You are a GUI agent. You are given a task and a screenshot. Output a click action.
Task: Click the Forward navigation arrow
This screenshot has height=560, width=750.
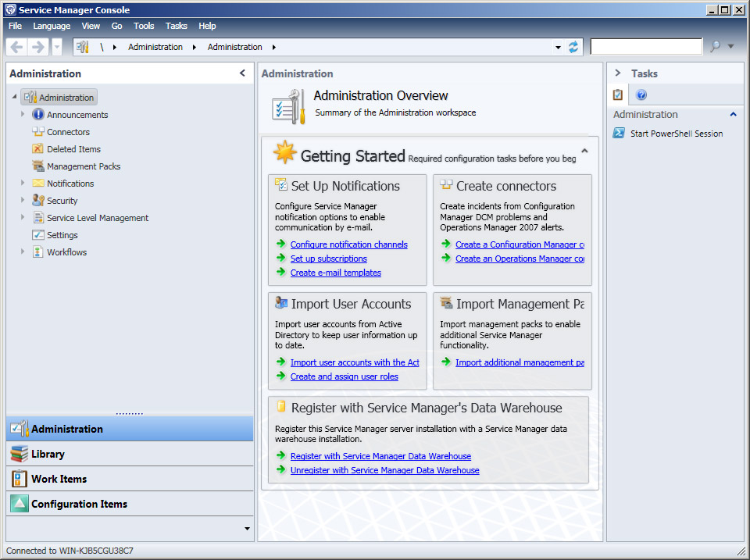tap(37, 47)
